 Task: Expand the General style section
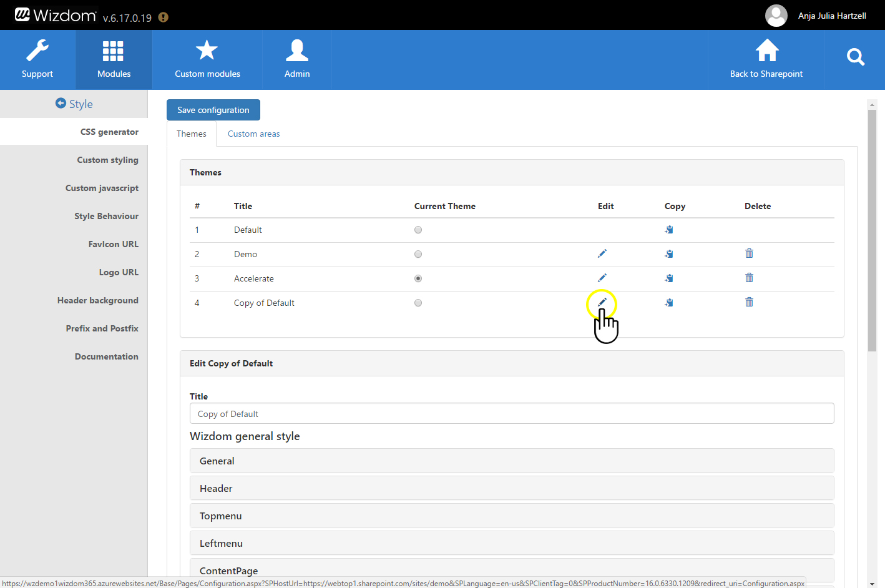[x=511, y=461]
